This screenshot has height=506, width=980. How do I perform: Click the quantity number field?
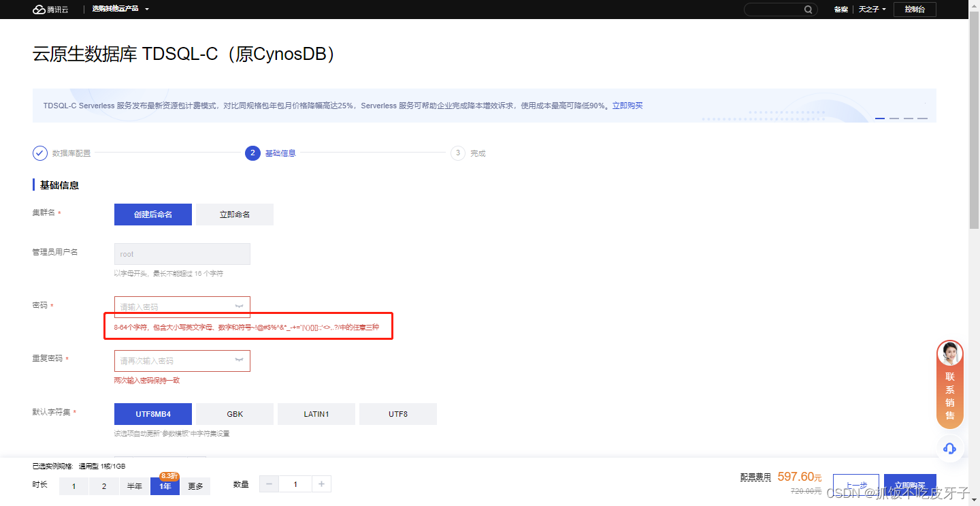click(x=295, y=484)
